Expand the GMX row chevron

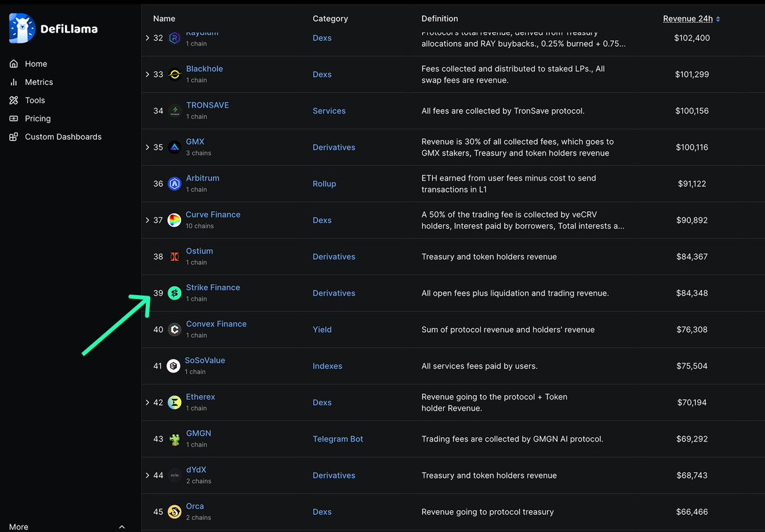[148, 147]
